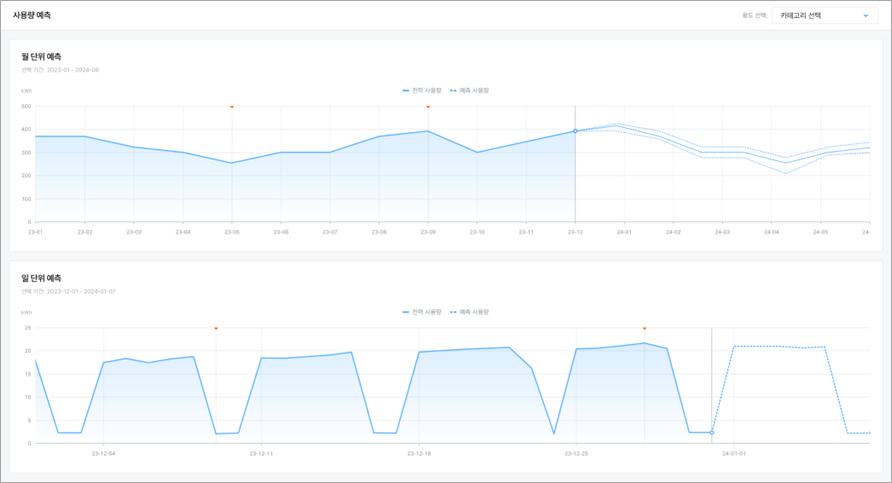
Task: Click the 월 단위 예측 section heading
Action: [42, 56]
